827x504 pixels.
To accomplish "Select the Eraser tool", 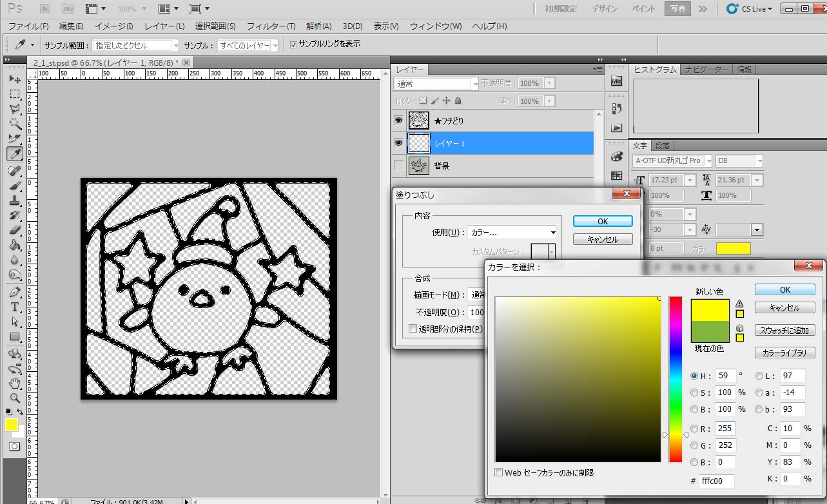I will 14,230.
